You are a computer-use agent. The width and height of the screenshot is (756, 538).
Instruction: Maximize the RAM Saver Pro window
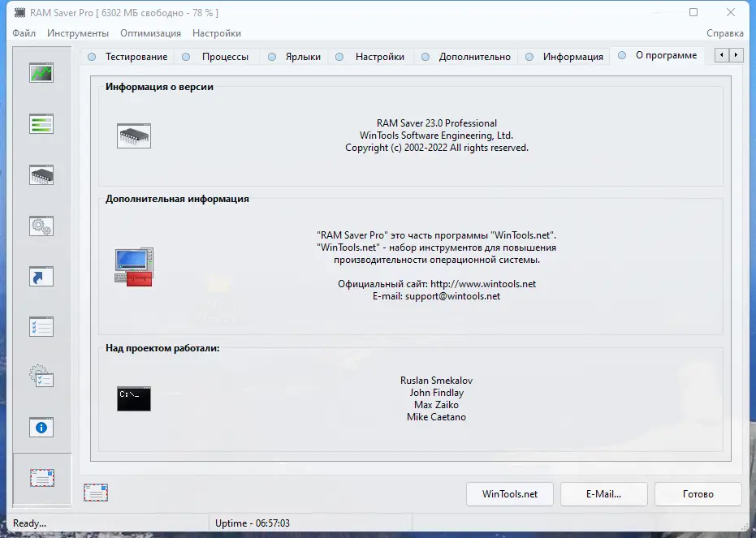[693, 12]
